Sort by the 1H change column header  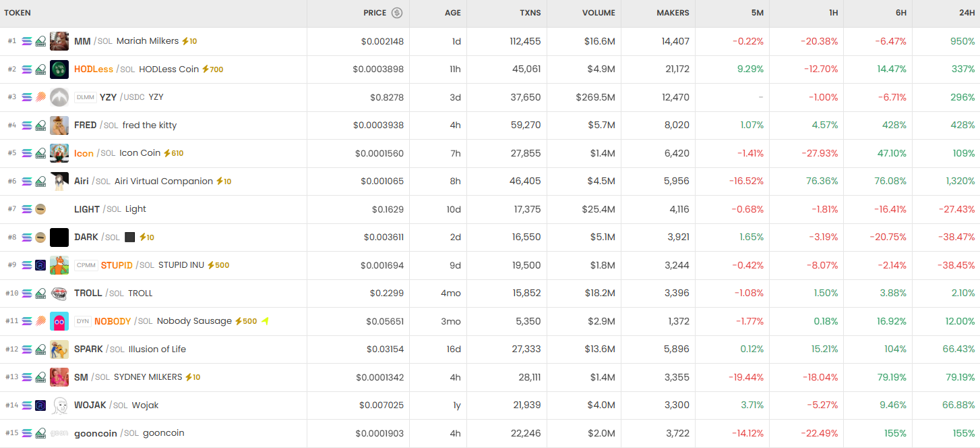pos(832,13)
